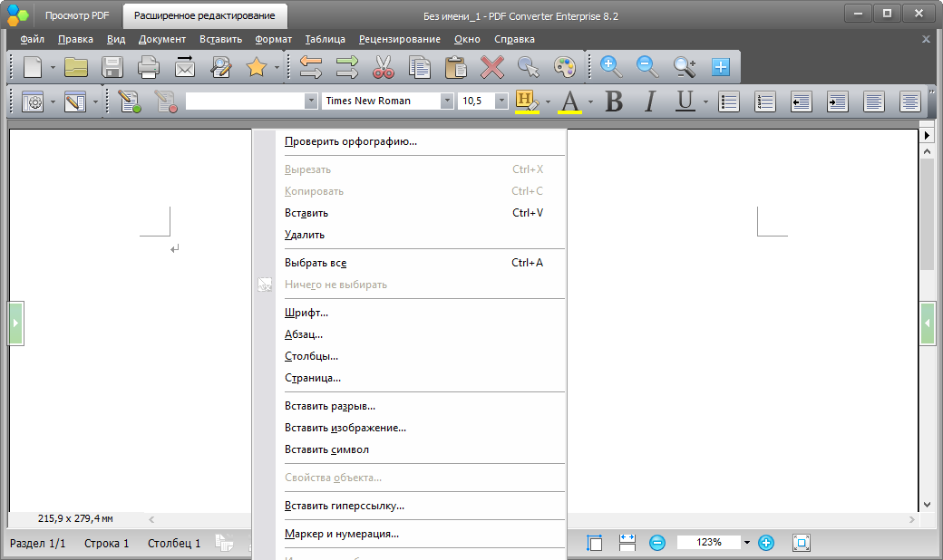Redo with the green right arrow icon
943x560 pixels.
[x=347, y=67]
